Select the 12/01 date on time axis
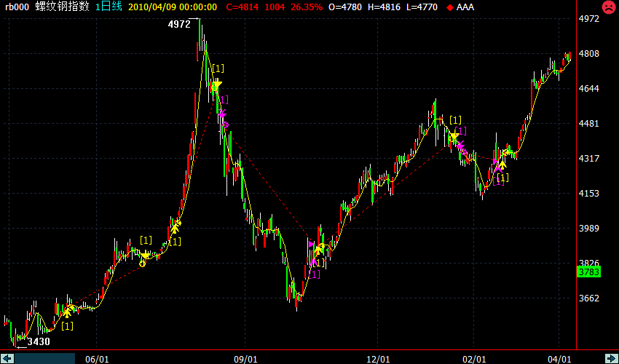Screen dimensions: 619x364 click(x=377, y=359)
